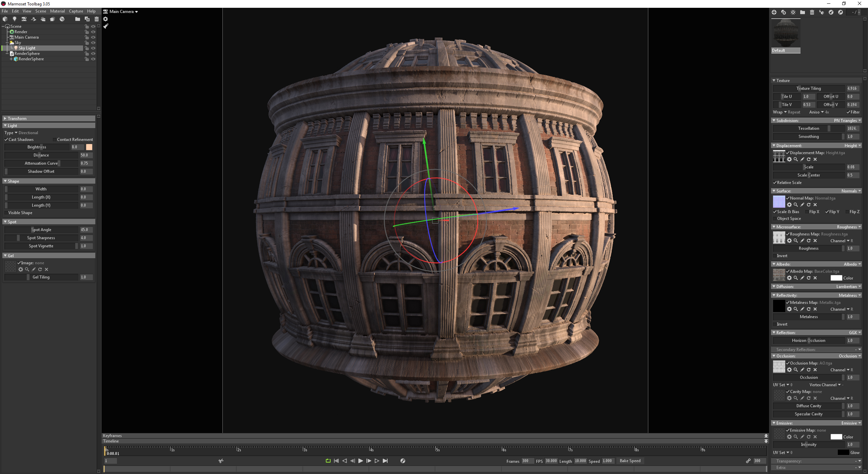
Task: Jump to the first frame
Action: (336, 461)
